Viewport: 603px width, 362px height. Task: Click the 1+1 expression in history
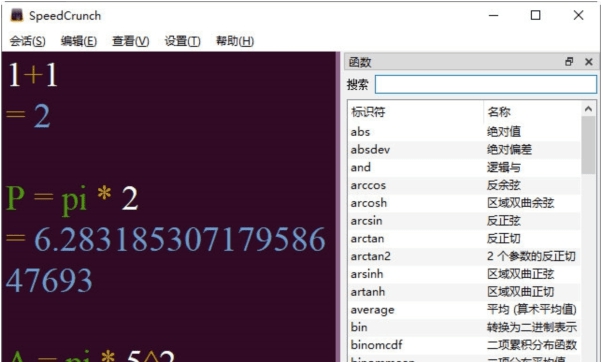(x=33, y=75)
